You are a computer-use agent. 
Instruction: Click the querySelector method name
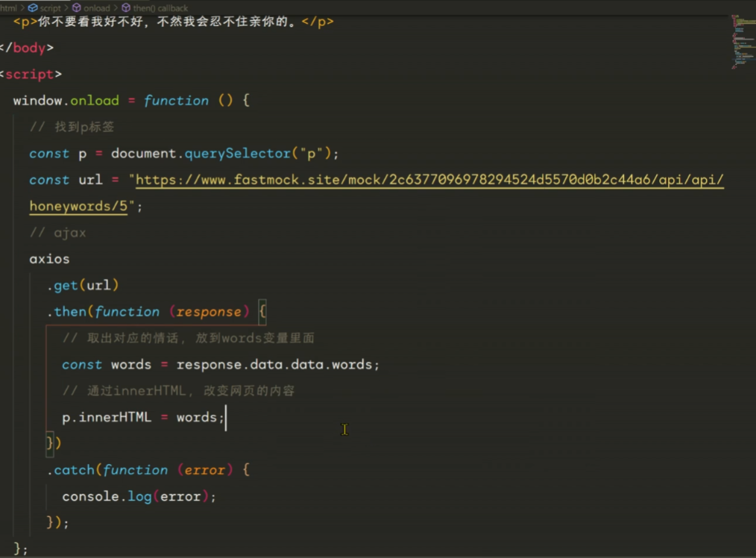[236, 154]
